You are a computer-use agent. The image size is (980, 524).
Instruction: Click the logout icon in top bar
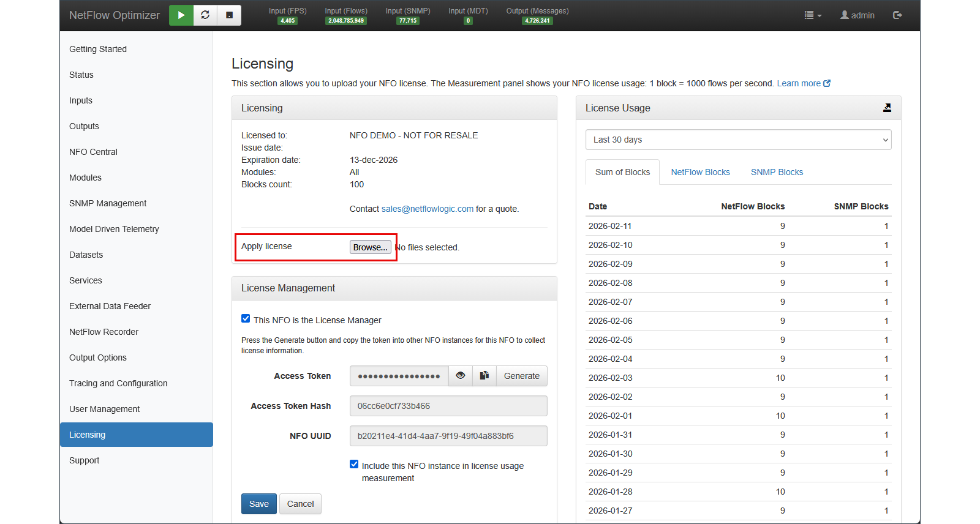(897, 15)
